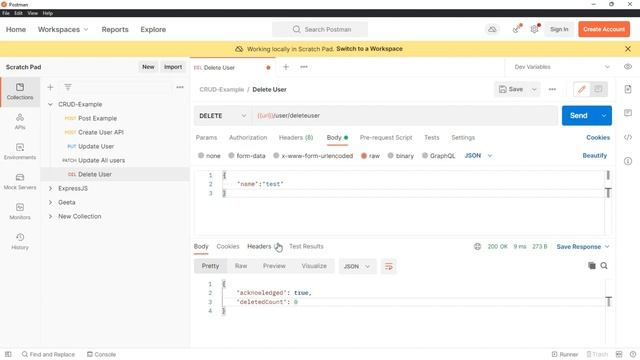Expand the Geeta collection

point(50,202)
